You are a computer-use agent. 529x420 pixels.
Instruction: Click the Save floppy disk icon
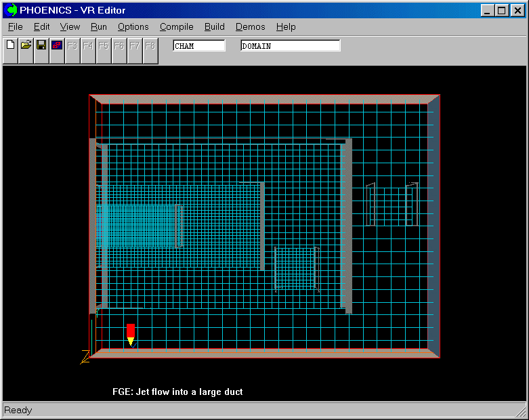pos(41,51)
